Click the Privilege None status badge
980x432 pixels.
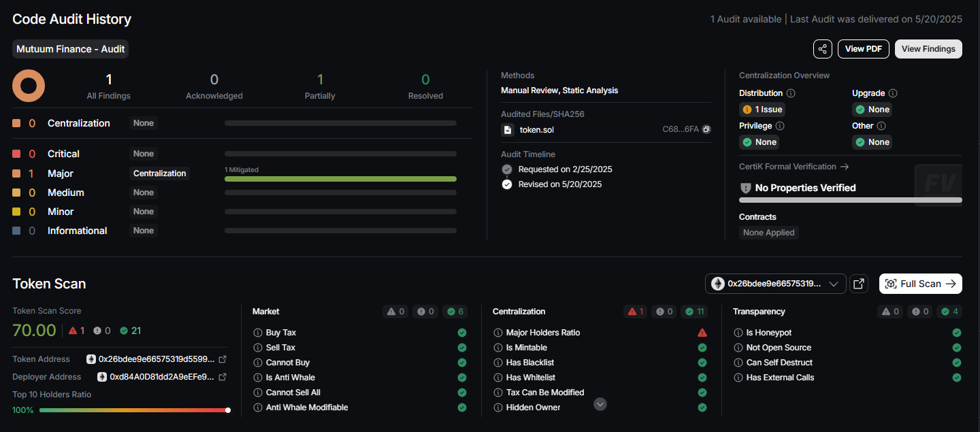point(759,142)
